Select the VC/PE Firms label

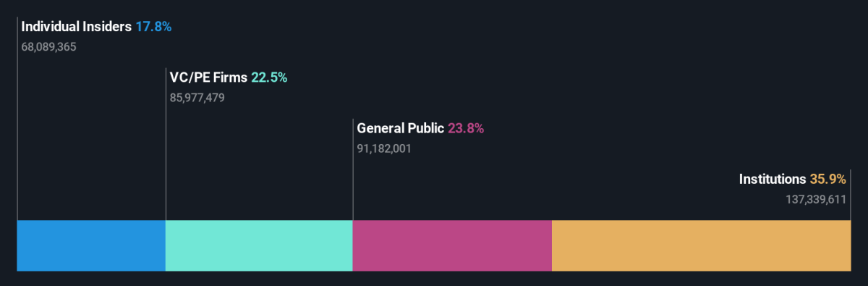coord(208,77)
